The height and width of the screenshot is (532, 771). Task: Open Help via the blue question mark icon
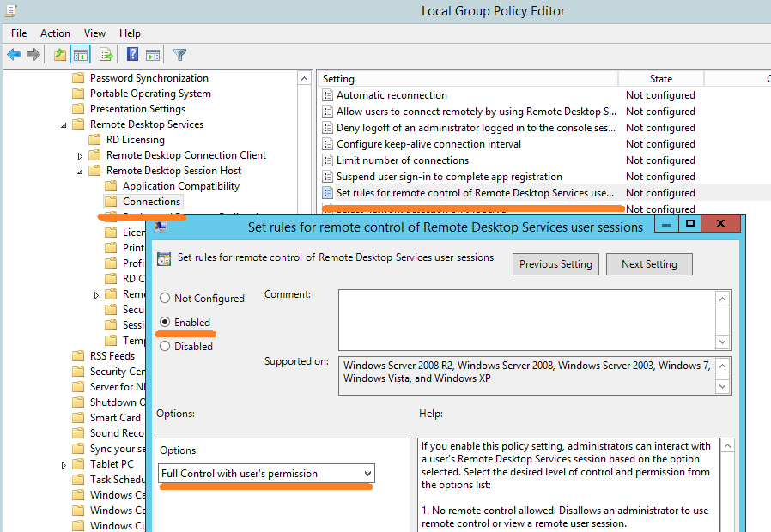point(133,55)
